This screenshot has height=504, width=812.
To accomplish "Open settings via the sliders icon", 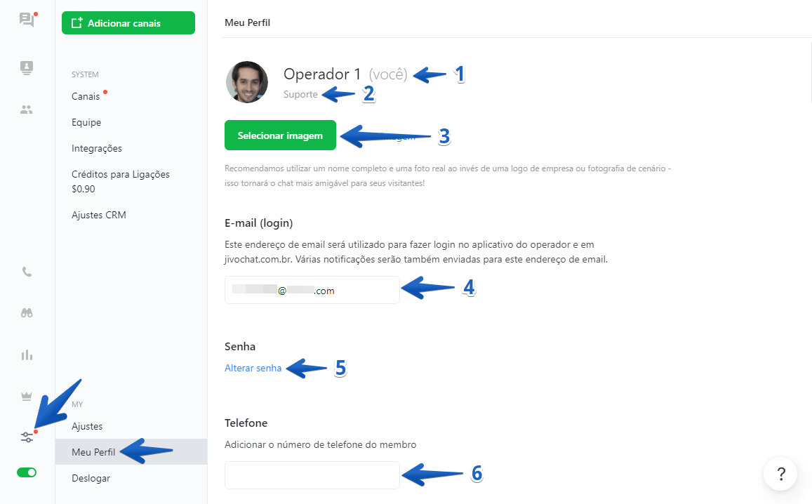I will pyautogui.click(x=26, y=437).
